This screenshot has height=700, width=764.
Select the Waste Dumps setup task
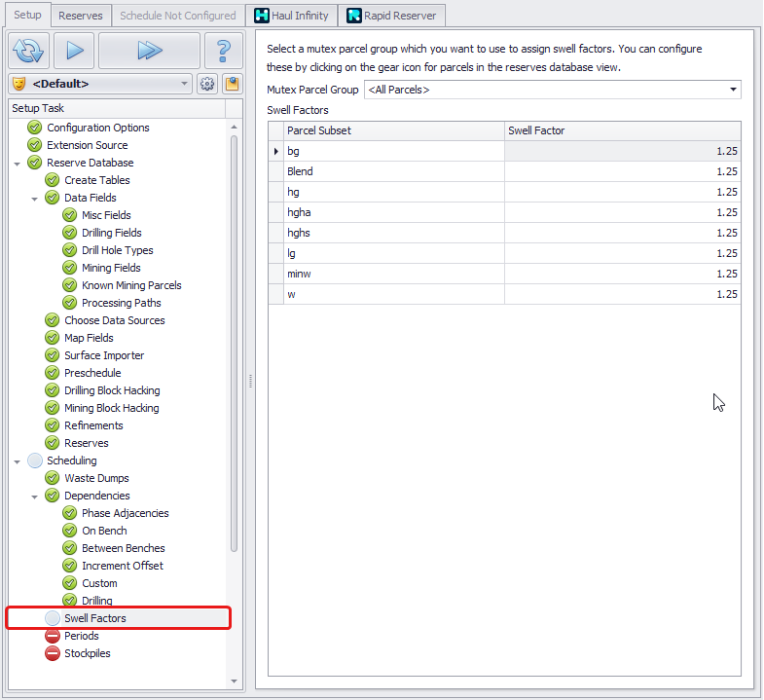tap(96, 478)
